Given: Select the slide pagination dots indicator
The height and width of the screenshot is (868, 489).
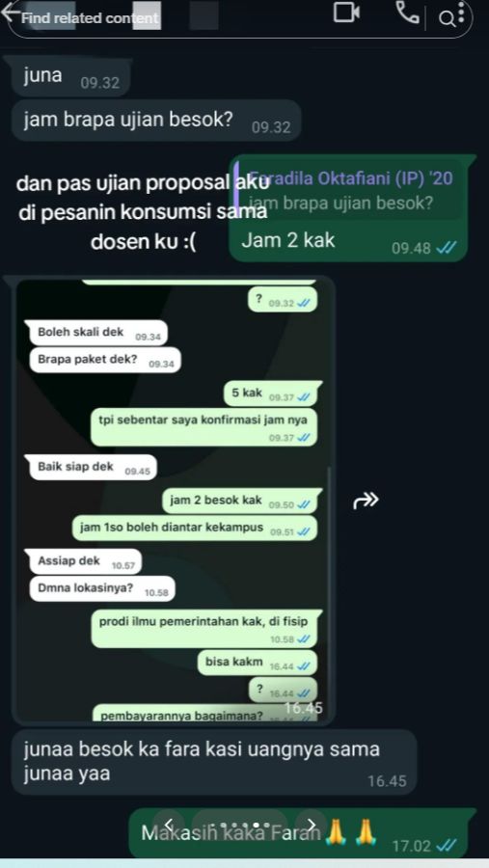Looking at the screenshot, I should [240, 825].
